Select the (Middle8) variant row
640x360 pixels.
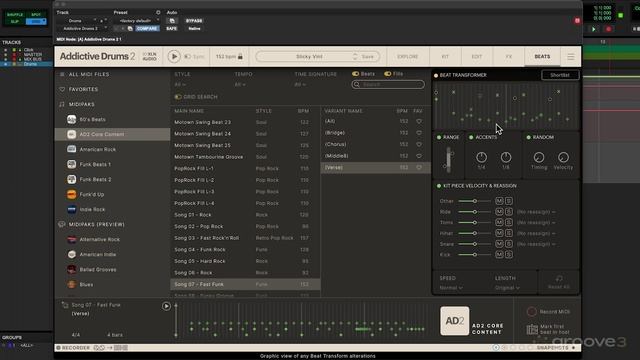tap(376, 156)
